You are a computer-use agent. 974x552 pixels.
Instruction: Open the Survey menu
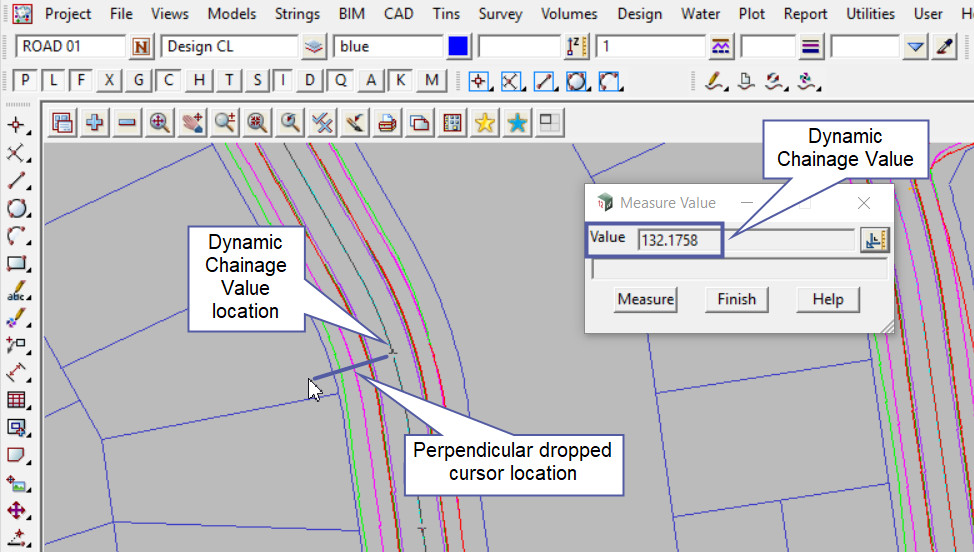(500, 14)
